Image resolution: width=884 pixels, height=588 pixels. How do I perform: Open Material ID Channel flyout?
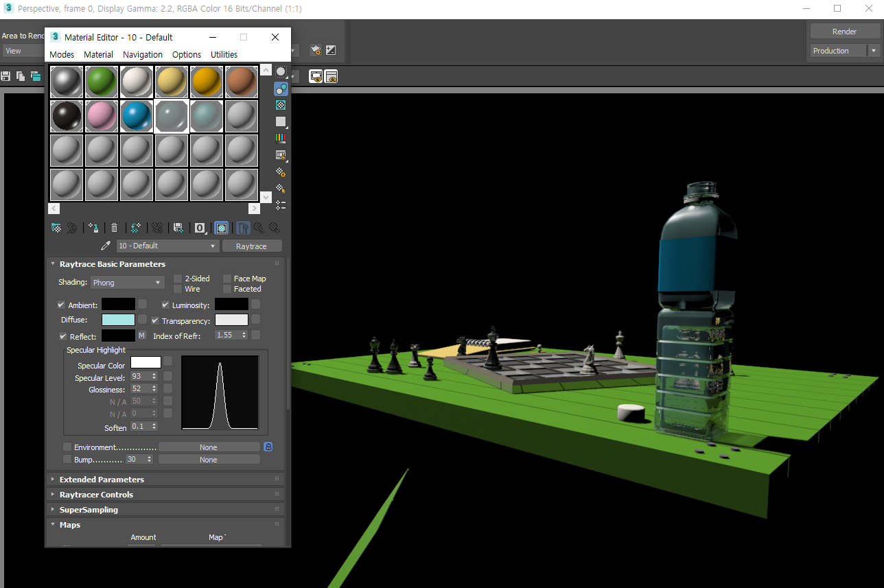click(200, 228)
